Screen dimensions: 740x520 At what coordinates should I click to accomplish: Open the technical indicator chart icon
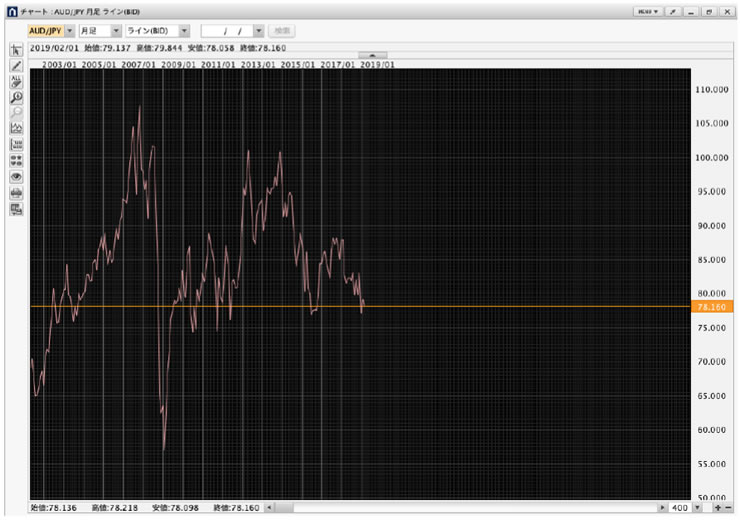(16, 128)
